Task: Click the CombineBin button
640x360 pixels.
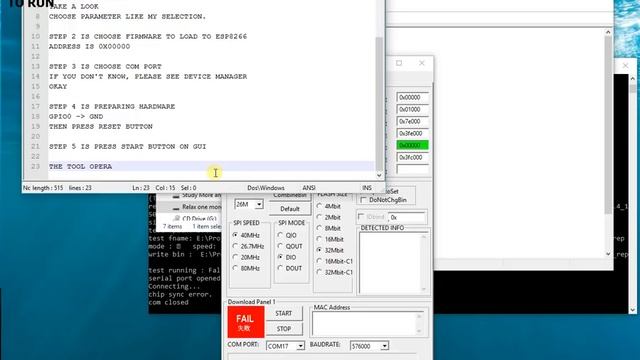Action: click(x=290, y=196)
